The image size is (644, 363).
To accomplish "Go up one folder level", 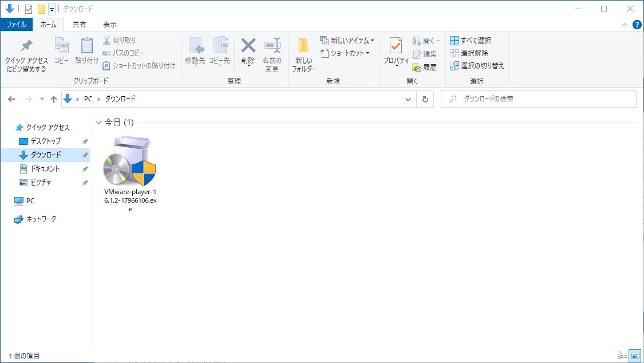I will click(54, 99).
